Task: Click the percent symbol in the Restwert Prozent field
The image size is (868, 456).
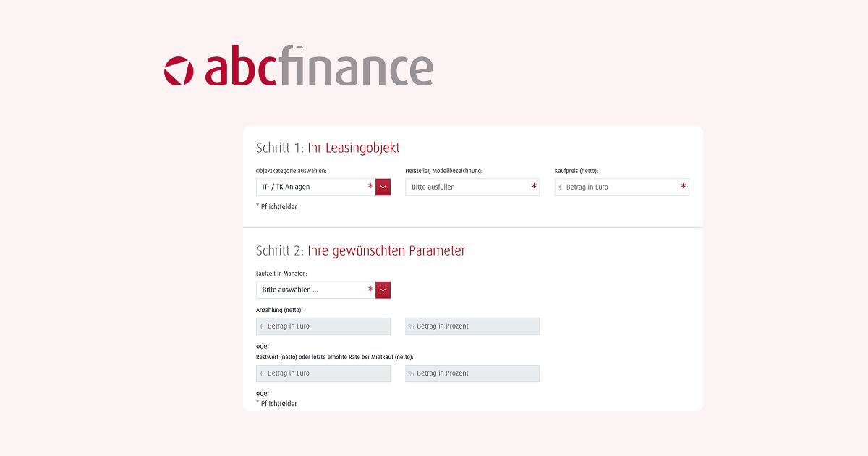Action: coord(411,373)
